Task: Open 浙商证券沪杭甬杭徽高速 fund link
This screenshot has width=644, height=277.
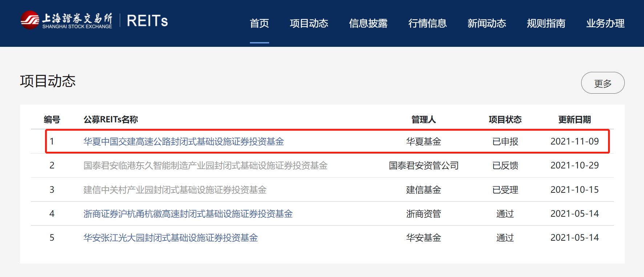Action: tap(188, 213)
